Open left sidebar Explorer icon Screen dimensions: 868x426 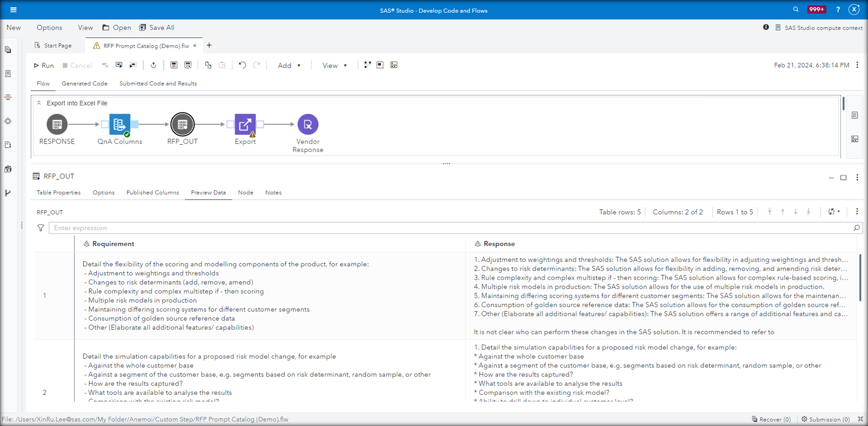coord(8,50)
